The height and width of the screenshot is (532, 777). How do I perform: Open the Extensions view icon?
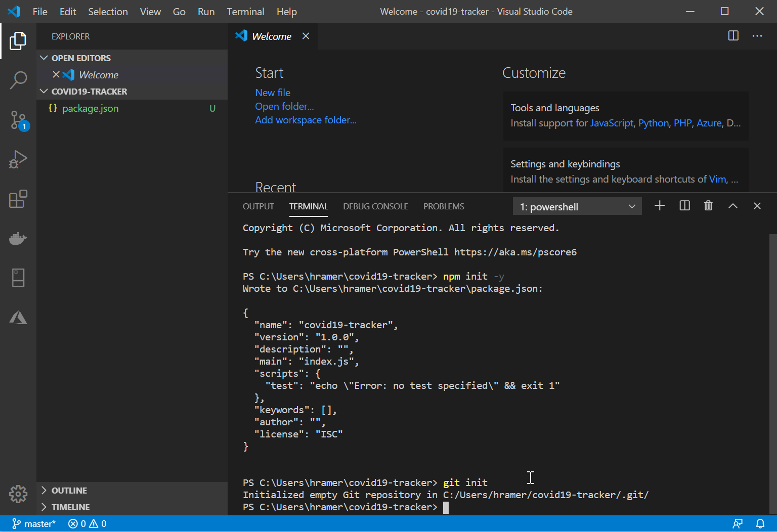18,199
